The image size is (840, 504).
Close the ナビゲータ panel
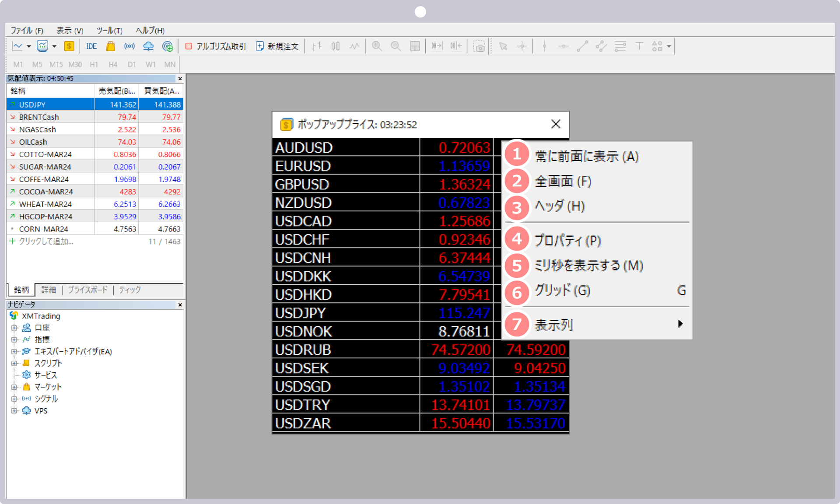point(180,304)
